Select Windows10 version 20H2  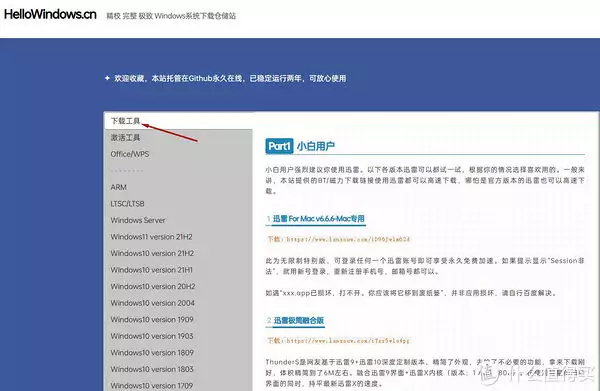point(153,286)
